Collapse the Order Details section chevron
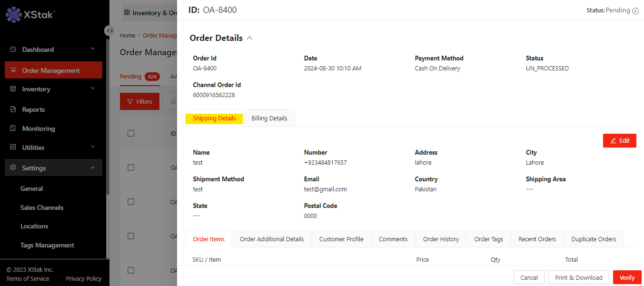The width and height of the screenshot is (644, 286). tap(249, 38)
